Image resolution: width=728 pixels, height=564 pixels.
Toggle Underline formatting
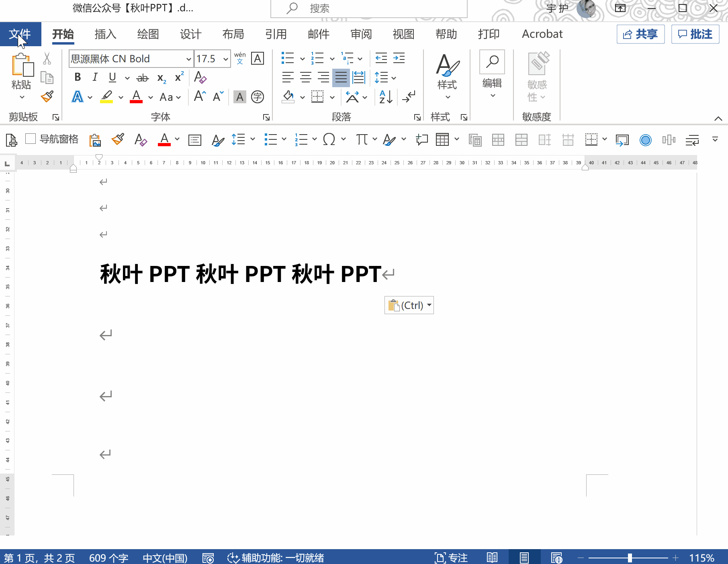[112, 77]
